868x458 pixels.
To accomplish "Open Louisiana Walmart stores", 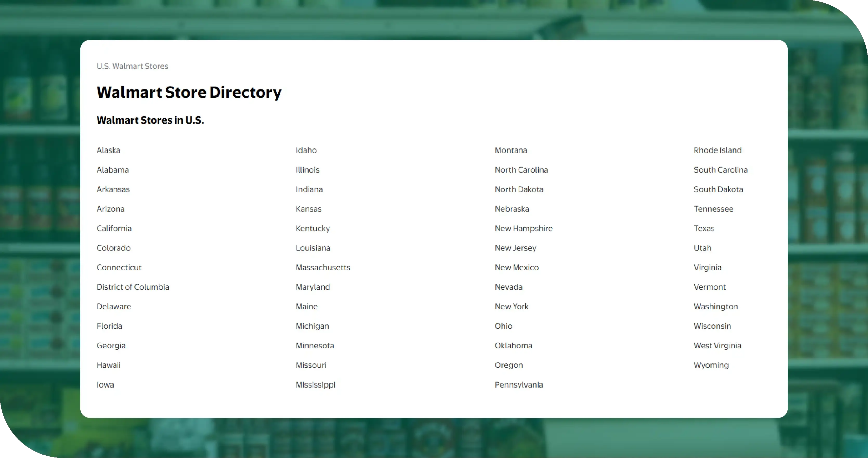I will pyautogui.click(x=313, y=248).
